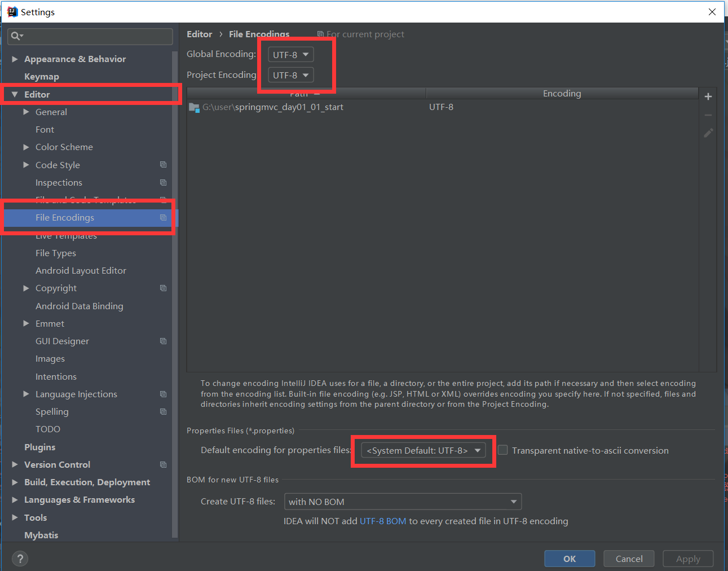Select Font settings page
This screenshot has width=728, height=571.
[x=45, y=129]
